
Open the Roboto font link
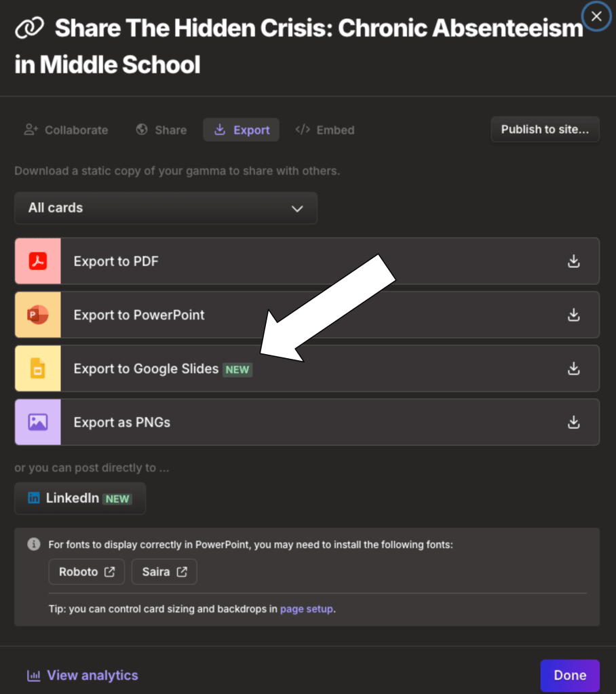pyautogui.click(x=86, y=572)
